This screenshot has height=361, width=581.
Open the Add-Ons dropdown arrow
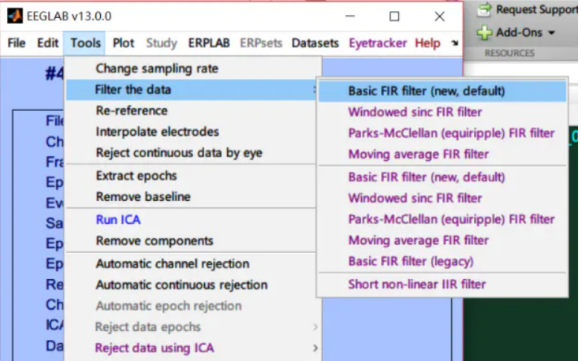click(552, 33)
